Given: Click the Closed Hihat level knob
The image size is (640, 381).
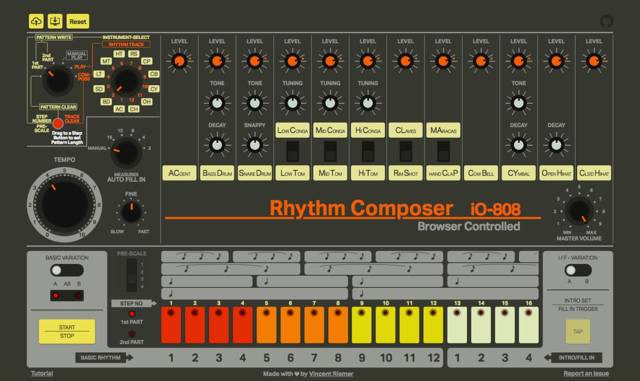Looking at the screenshot, I should [x=594, y=61].
